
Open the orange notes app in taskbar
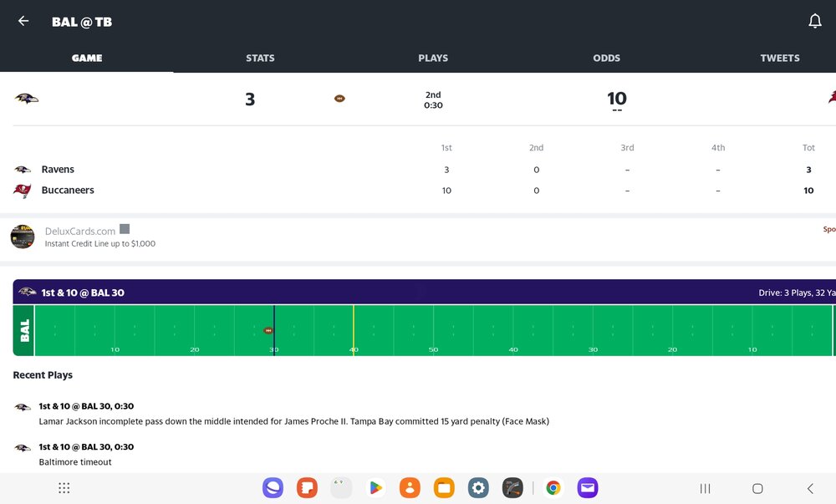[x=307, y=488]
